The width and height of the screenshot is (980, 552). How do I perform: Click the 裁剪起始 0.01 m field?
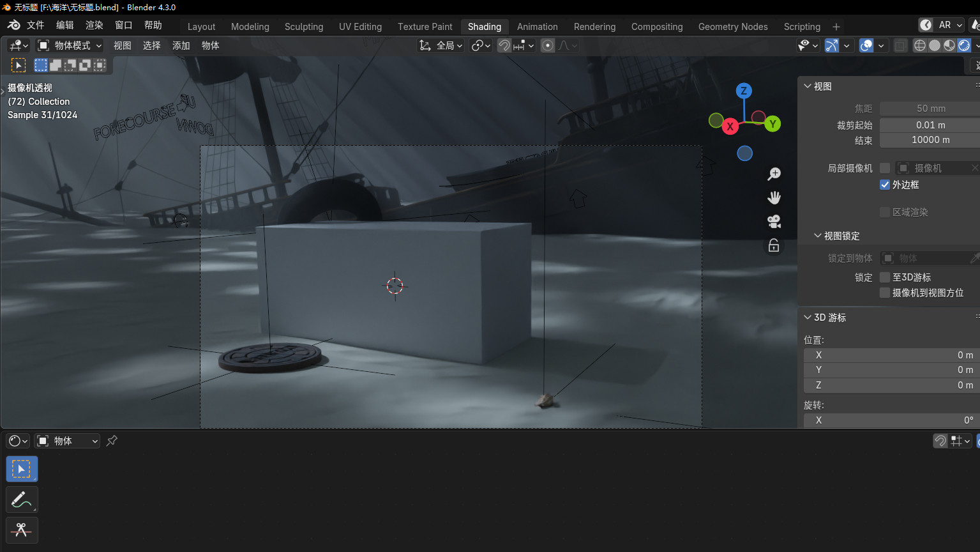[x=930, y=125]
